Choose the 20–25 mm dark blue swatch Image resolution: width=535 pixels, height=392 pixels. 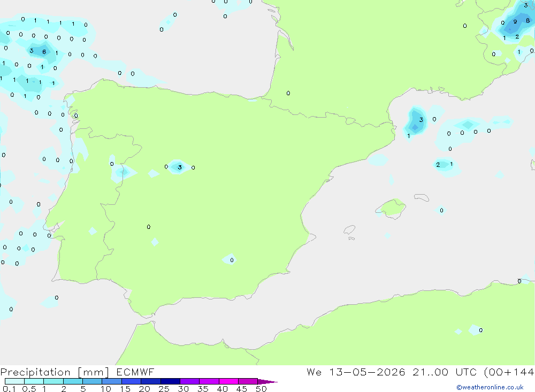click(x=151, y=381)
